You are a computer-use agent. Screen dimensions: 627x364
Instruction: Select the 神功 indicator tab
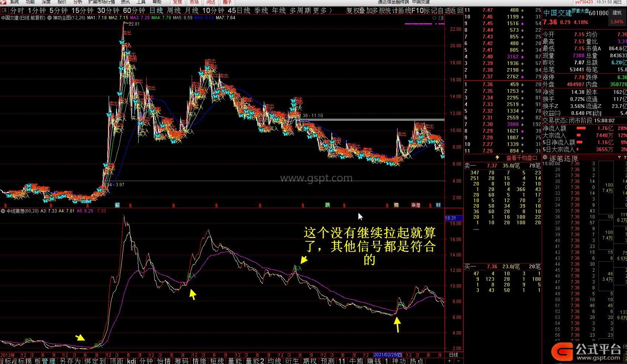399,361
